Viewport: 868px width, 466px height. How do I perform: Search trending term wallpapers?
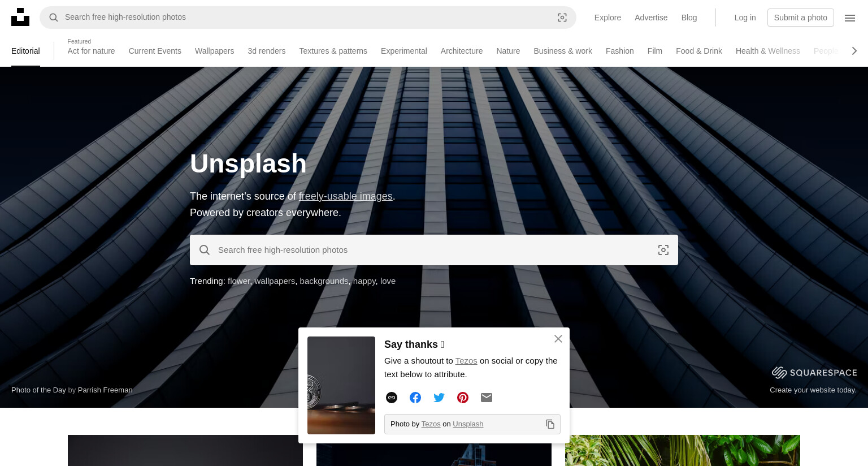click(275, 281)
